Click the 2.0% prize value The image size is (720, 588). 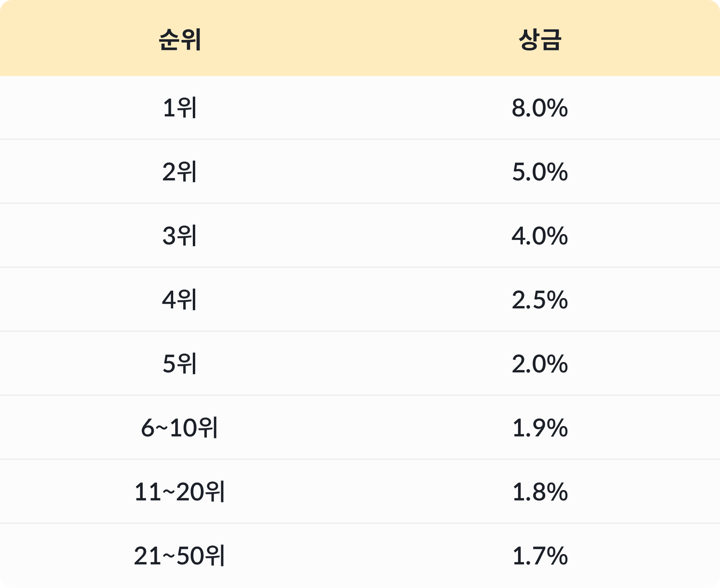click(540, 364)
